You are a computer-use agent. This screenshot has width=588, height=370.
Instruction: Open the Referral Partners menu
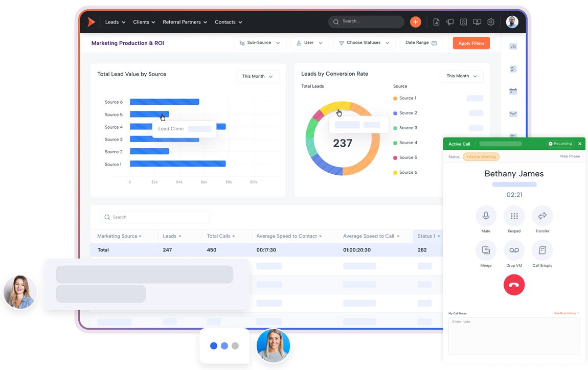pos(185,22)
